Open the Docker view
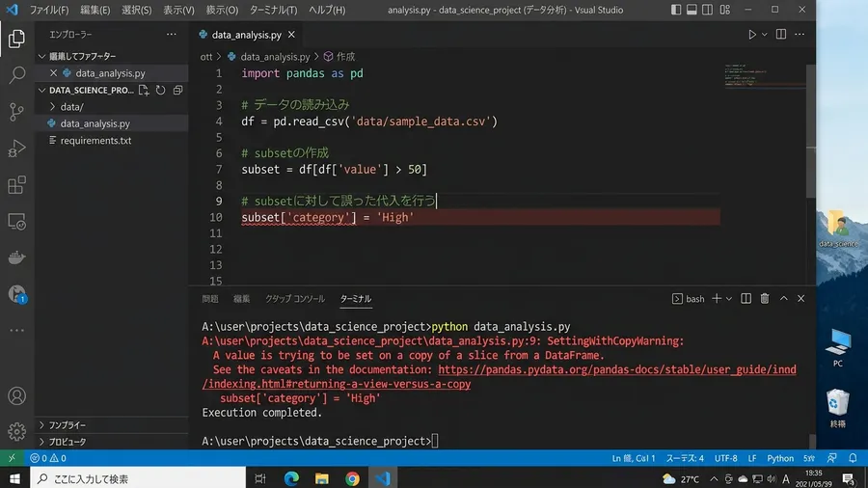This screenshot has width=868, height=488. (16, 258)
